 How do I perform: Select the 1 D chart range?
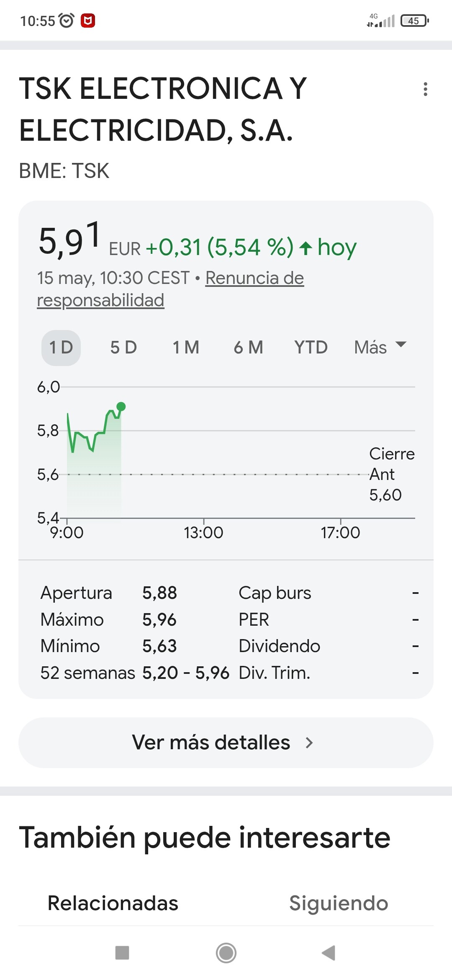[x=61, y=348]
